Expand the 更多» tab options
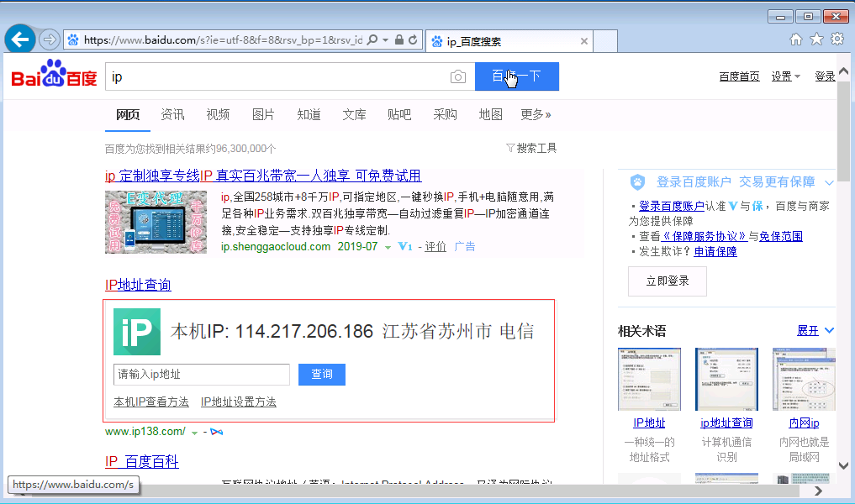Image resolution: width=855 pixels, height=504 pixels. 536,114
